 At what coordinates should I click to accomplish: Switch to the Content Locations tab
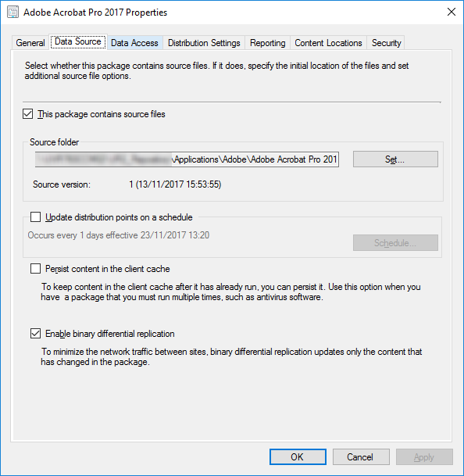(328, 43)
